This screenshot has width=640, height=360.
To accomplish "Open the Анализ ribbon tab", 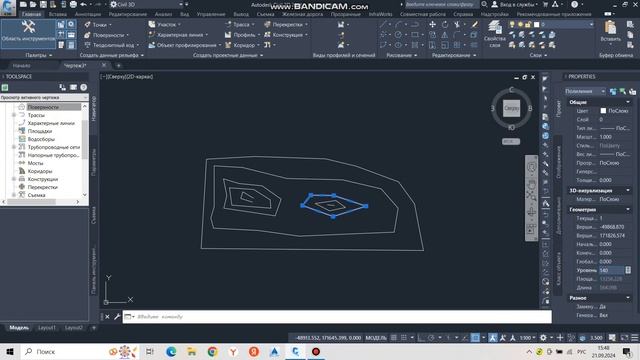I will (163, 14).
